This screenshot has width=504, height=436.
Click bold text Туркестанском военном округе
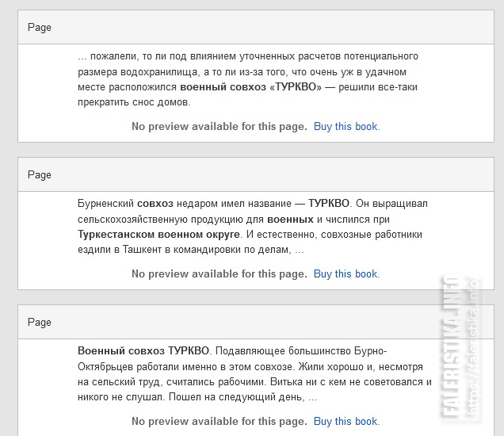pos(158,235)
